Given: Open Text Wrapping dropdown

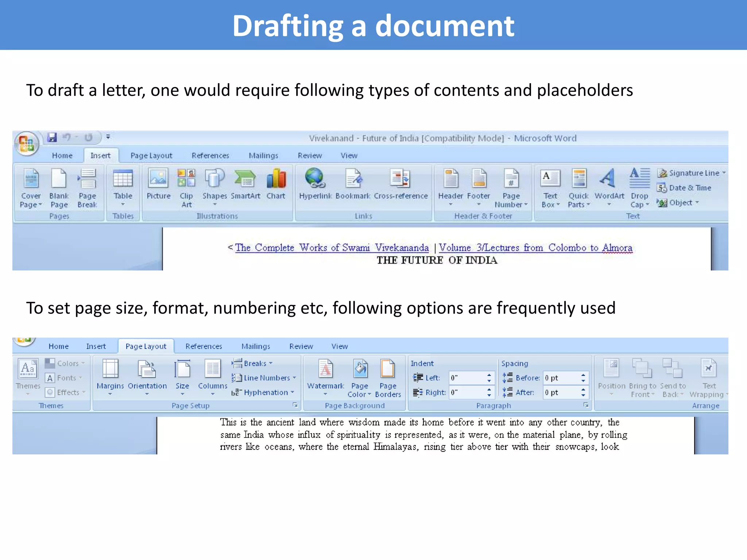Looking at the screenshot, I should point(708,378).
